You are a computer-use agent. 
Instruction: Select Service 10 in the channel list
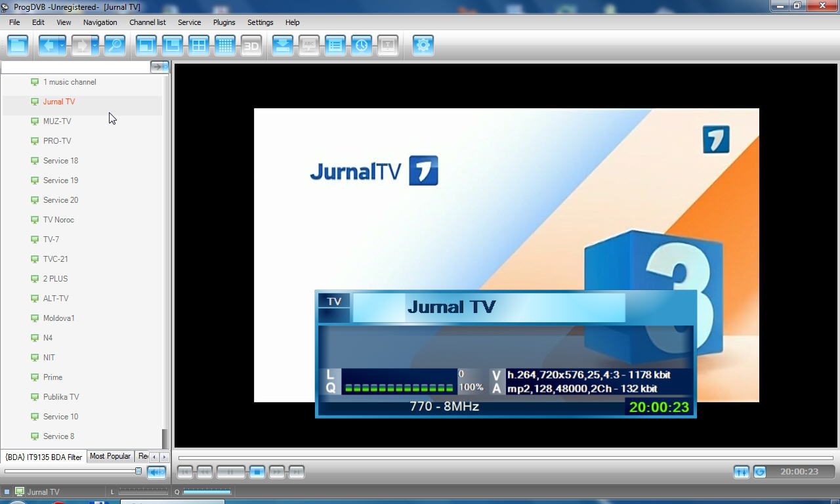point(60,417)
